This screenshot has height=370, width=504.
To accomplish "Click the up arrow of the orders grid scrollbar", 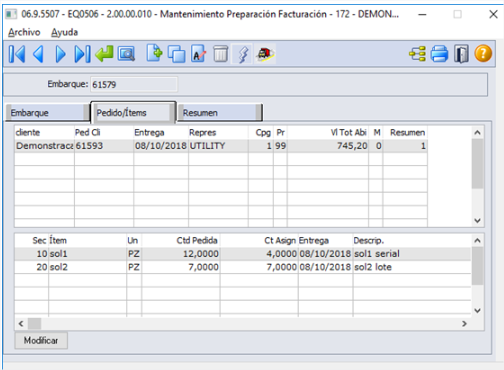I will [477, 133].
